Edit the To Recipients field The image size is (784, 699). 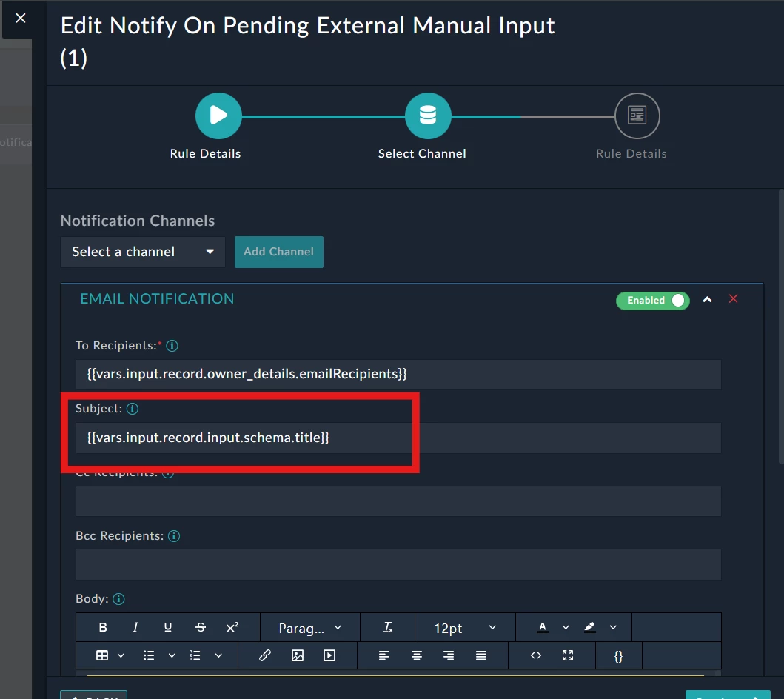398,374
